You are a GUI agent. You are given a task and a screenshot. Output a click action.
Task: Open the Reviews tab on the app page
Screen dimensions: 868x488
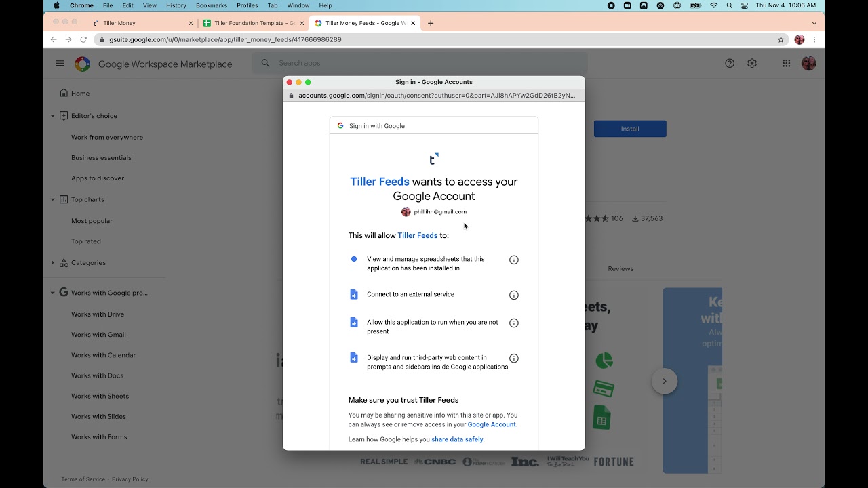click(620, 269)
